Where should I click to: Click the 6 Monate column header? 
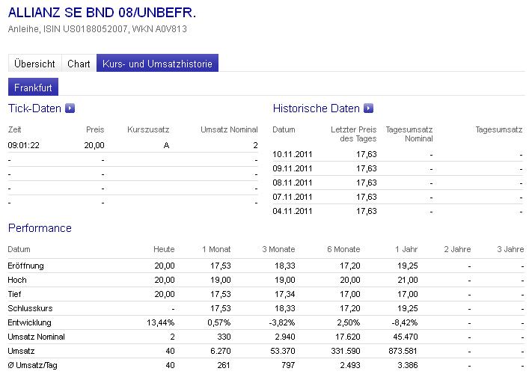click(x=343, y=249)
